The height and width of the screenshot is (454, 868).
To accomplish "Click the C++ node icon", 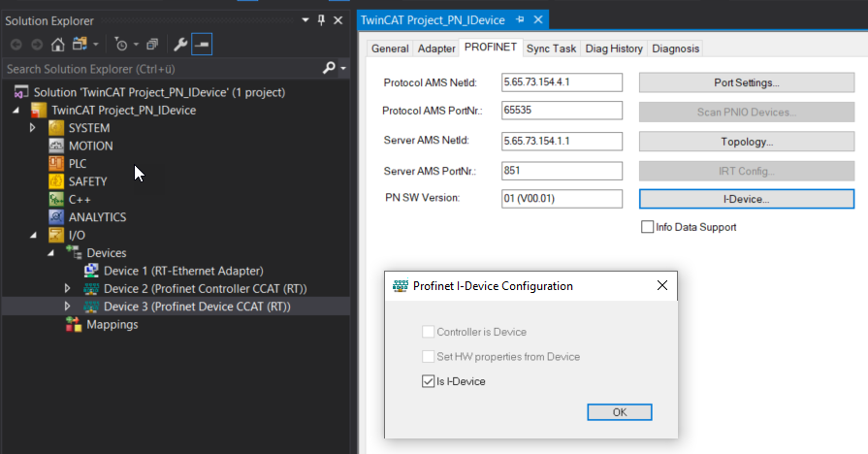I will coord(56,199).
